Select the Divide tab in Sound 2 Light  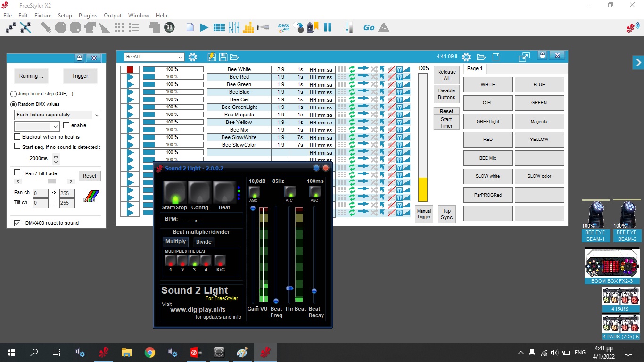coord(204,242)
